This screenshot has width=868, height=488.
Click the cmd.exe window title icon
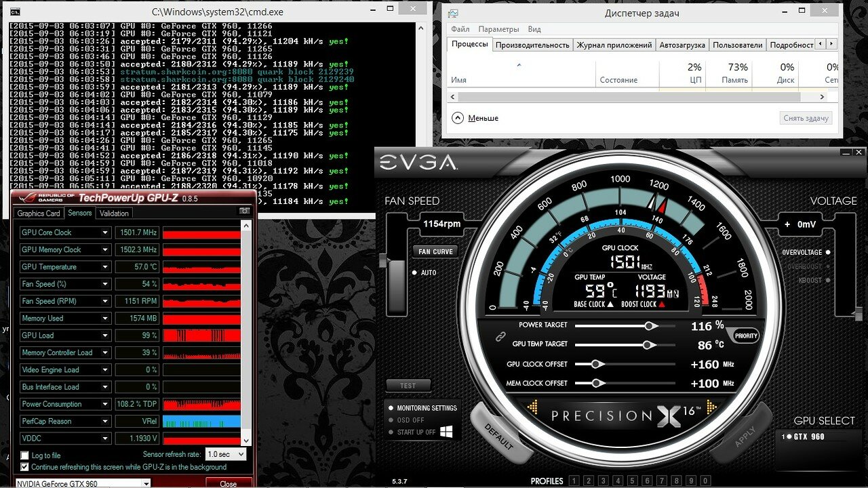(x=16, y=12)
